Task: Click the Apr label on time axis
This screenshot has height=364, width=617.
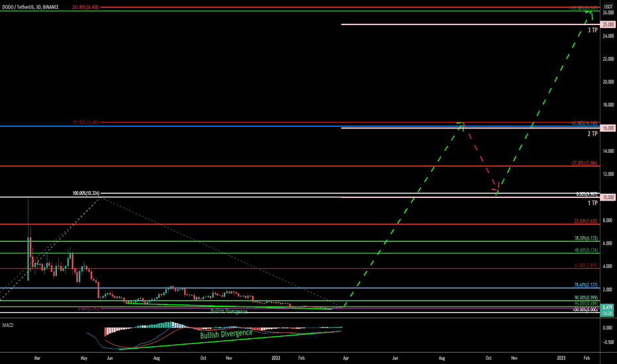Action: [346, 358]
